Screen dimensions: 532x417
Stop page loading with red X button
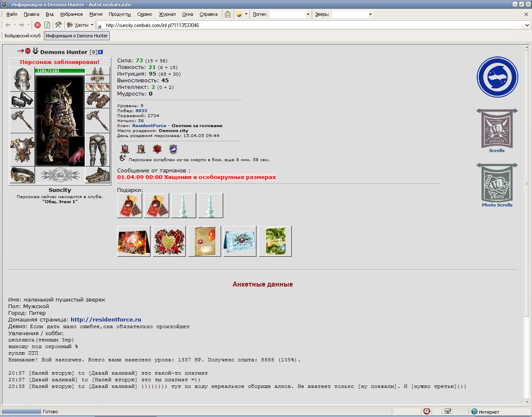click(37, 25)
